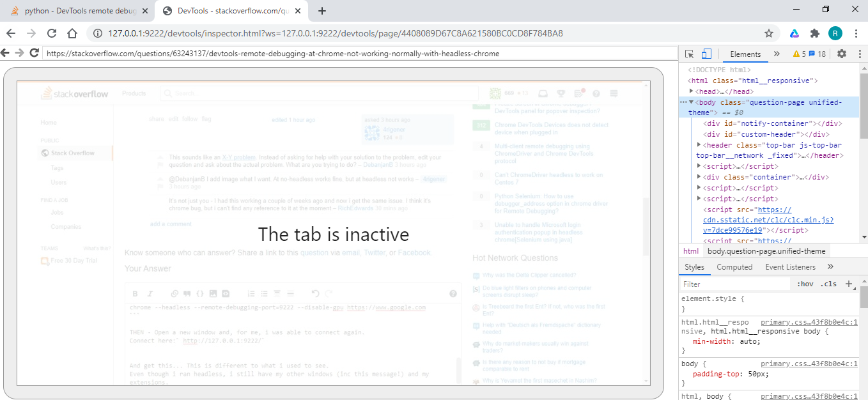Viewport: 868px width, 400px height.
Task: Select the html class html__responsive node
Action: click(x=753, y=81)
